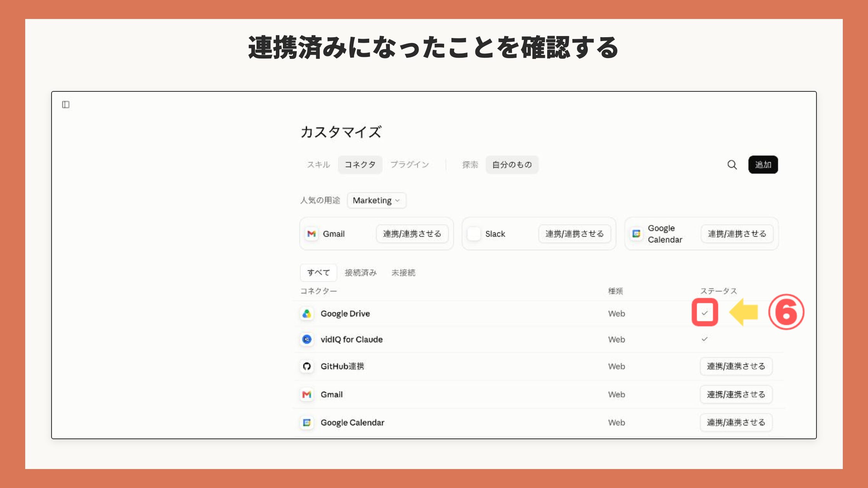
Task: Click the コネクター column header
Action: point(319,291)
